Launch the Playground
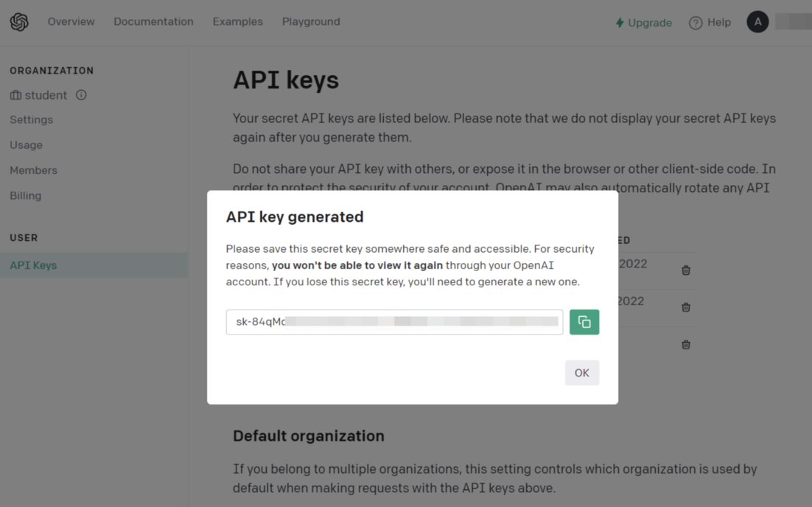 (311, 22)
